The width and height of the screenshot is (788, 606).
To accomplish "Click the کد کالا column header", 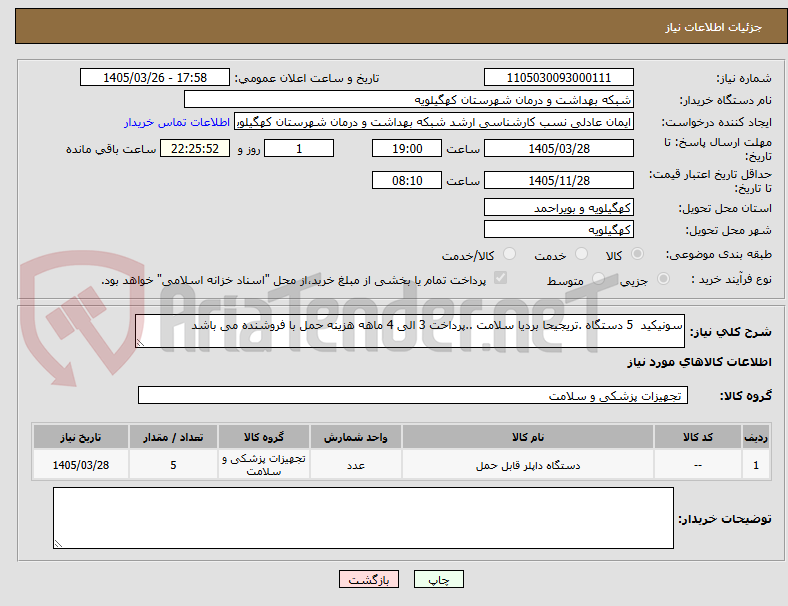I will click(698, 437).
